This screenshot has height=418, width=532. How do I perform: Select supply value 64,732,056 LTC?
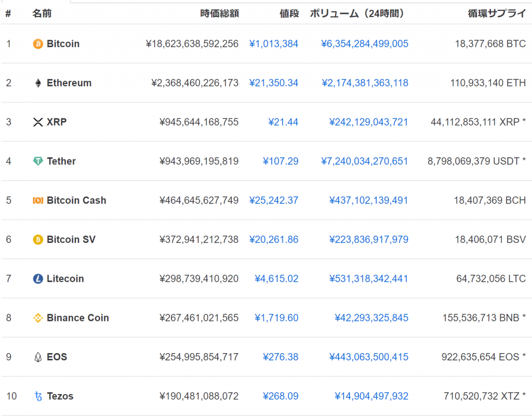[x=491, y=279]
